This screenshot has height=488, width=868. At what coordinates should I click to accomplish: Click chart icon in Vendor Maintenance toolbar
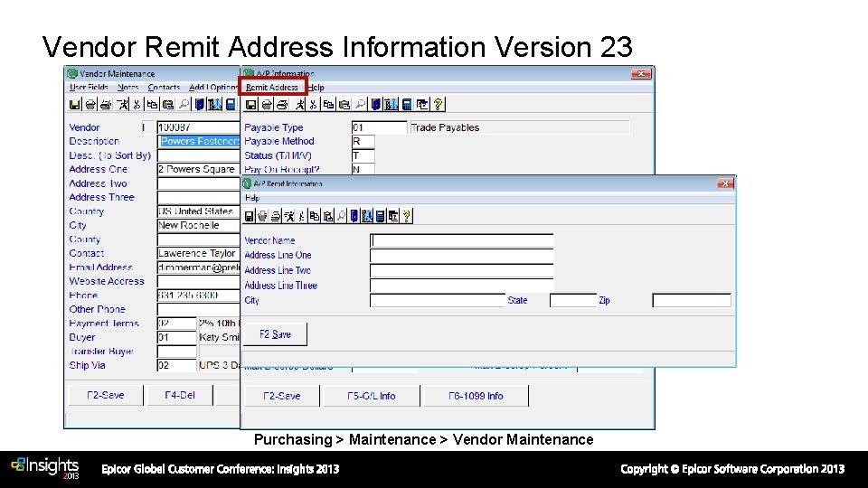click(x=215, y=104)
